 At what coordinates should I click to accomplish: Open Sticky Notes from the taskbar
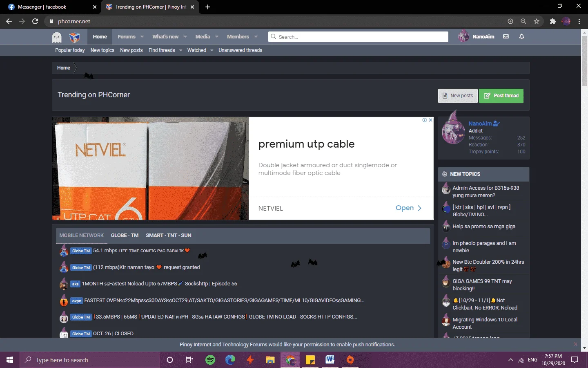pos(310,360)
